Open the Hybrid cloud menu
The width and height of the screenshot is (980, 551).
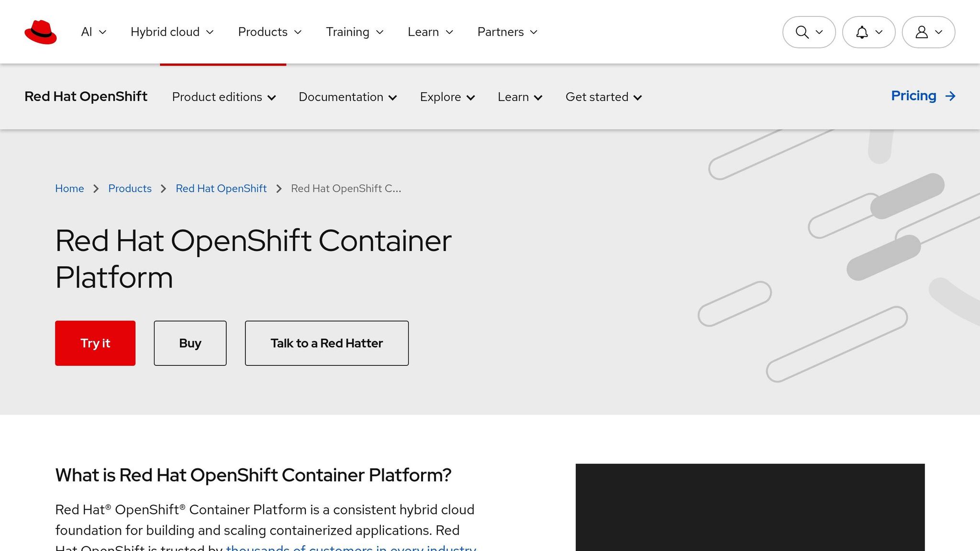pyautogui.click(x=171, y=32)
